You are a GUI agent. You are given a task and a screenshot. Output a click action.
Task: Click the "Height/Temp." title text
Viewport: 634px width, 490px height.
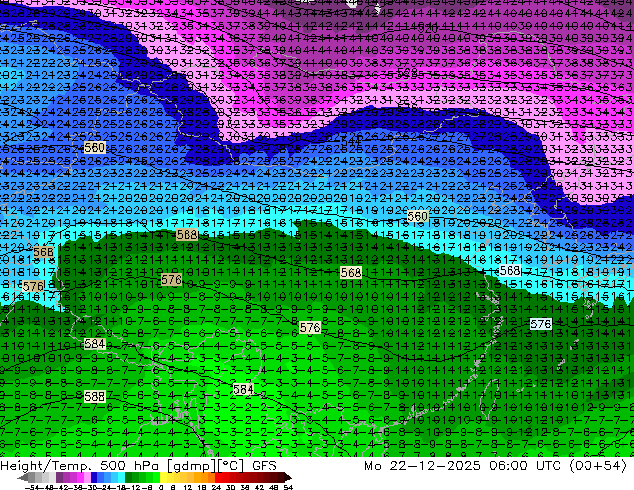47,466
